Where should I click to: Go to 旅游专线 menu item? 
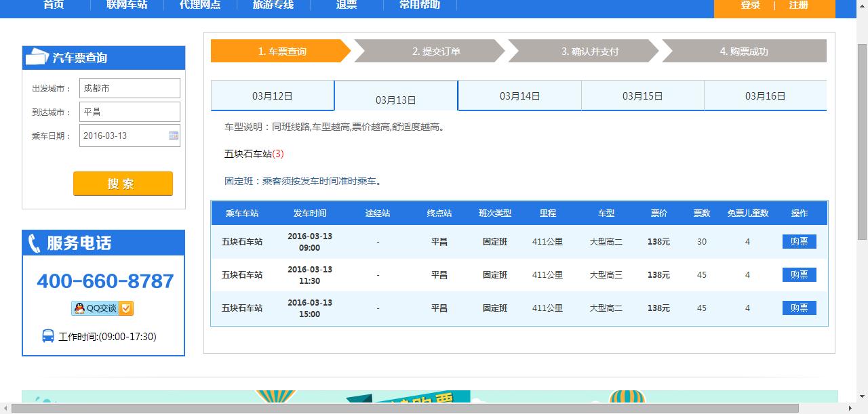(x=273, y=5)
